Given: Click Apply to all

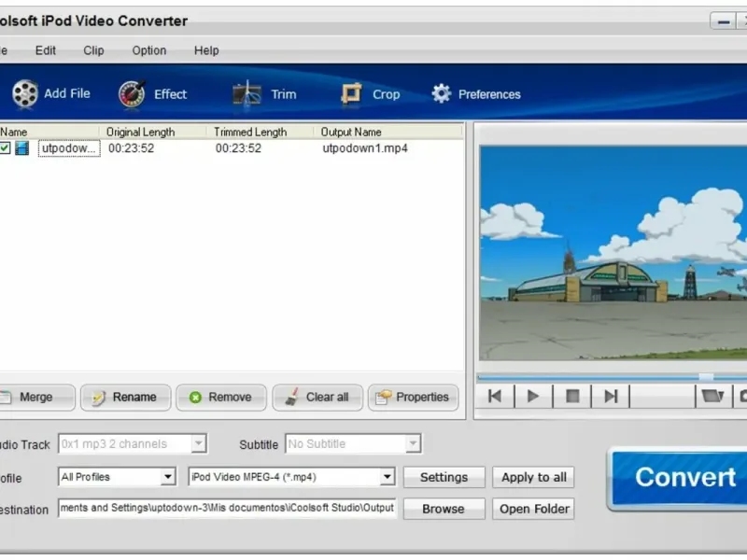Looking at the screenshot, I should (x=533, y=477).
